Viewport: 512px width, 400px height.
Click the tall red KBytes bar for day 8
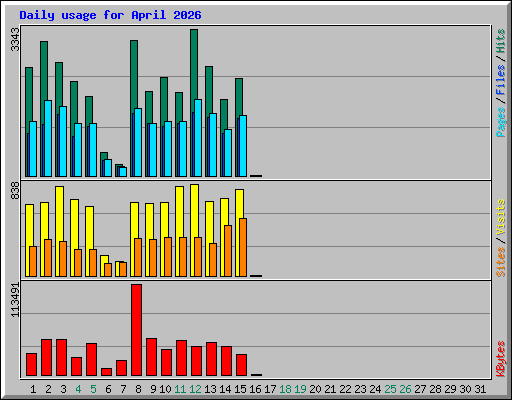click(x=136, y=330)
